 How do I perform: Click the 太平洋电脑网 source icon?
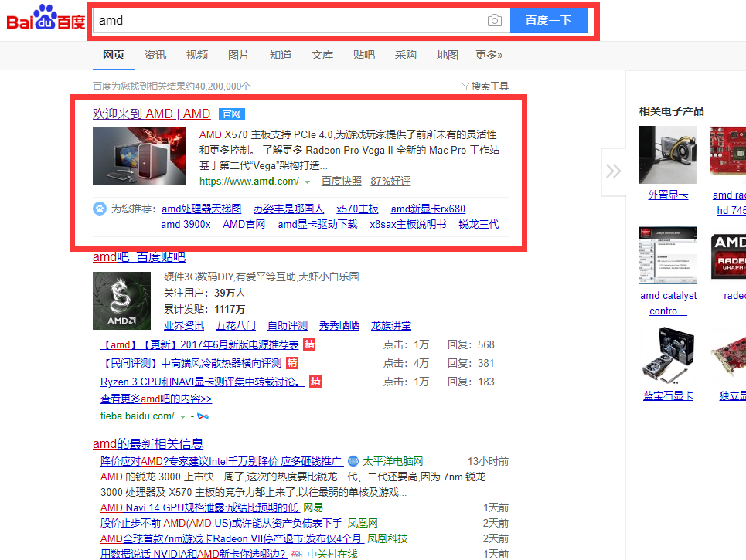[x=353, y=461]
